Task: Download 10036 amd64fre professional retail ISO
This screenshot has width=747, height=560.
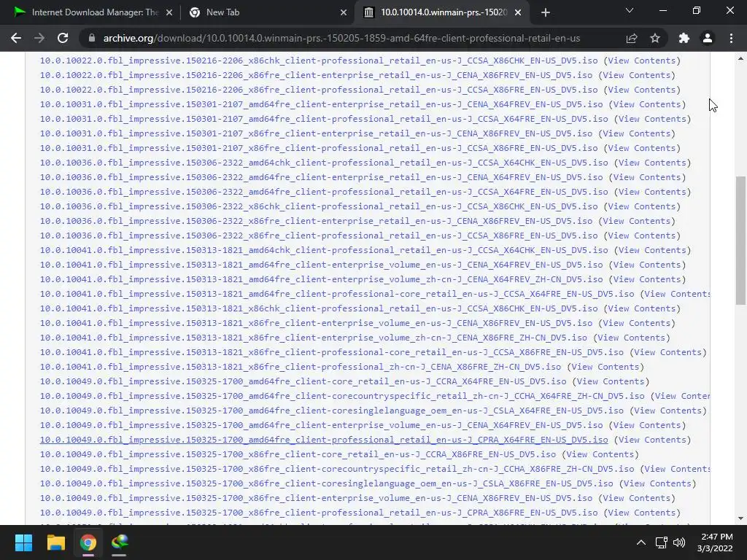Action: (324, 192)
